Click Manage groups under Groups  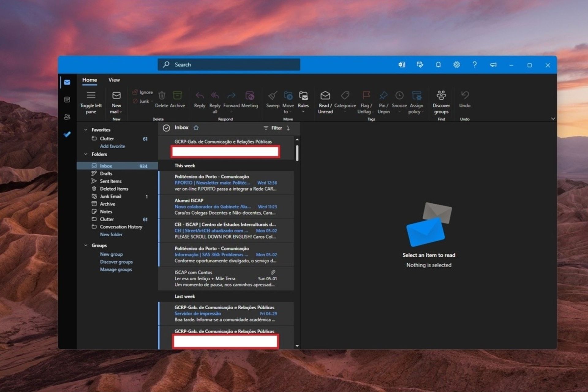116,269
